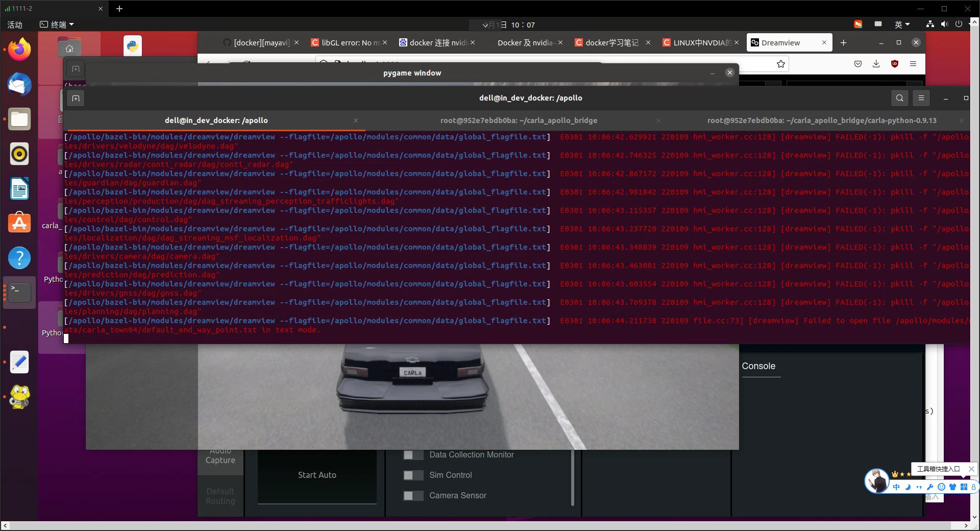Open the skin/theme shirt icon on input bar
Screen dimensions: 980x531
952,487
